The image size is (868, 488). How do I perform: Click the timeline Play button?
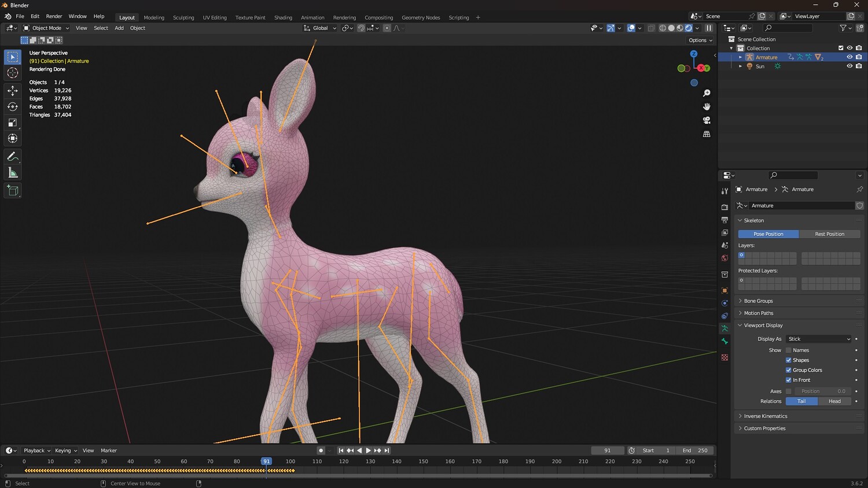368,450
